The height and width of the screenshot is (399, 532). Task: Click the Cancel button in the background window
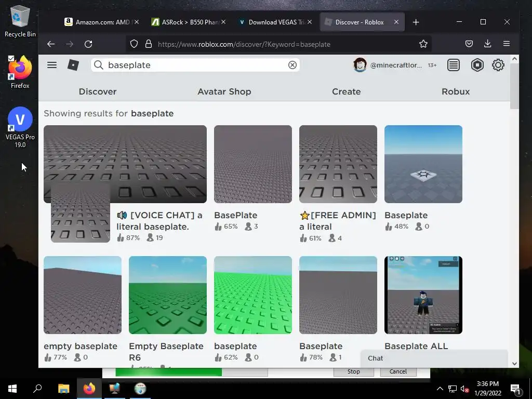click(398, 371)
